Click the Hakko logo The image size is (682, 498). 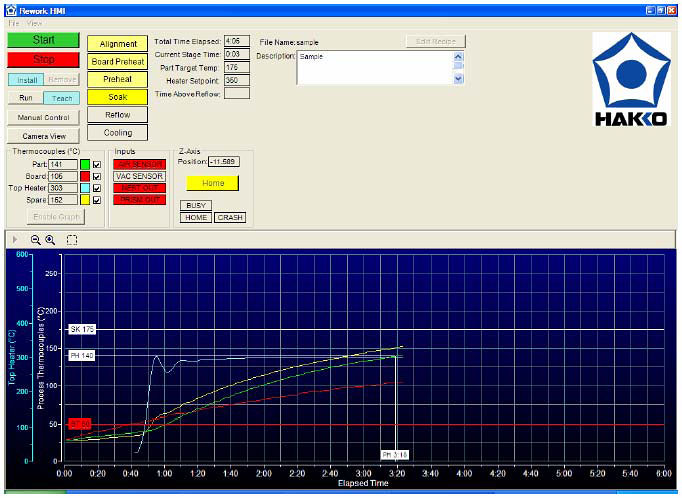631,80
